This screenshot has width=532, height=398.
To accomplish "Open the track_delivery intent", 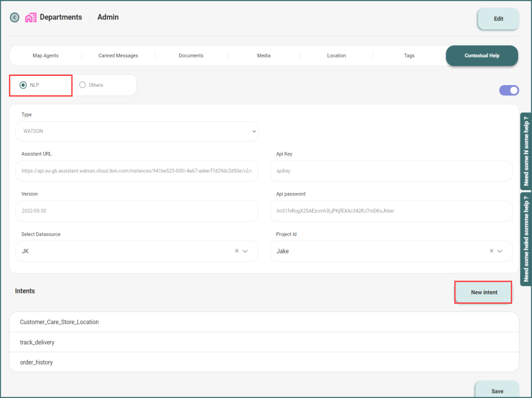I will [37, 343].
